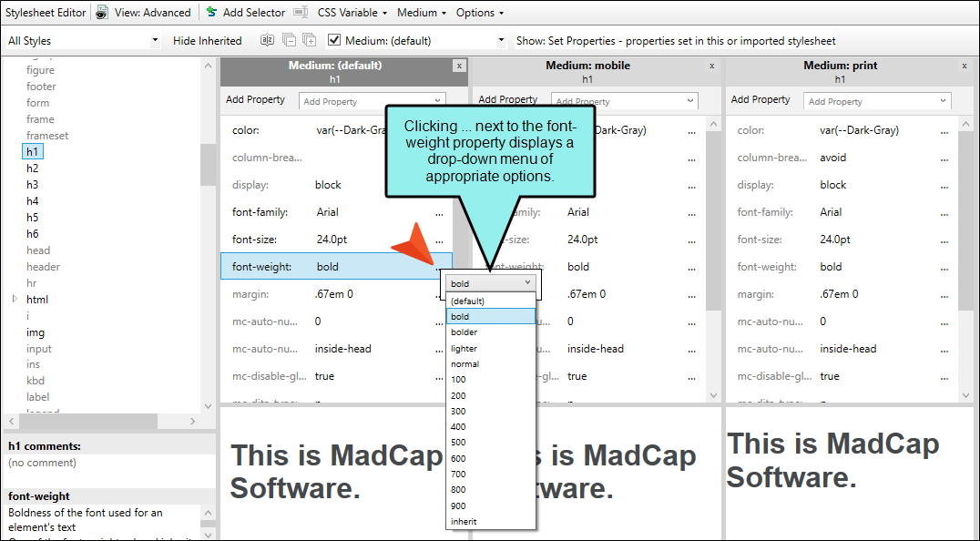The height and width of the screenshot is (541, 980).
Task: Click ellipsis for mc-disable-gl in mobile medium
Action: pyautogui.click(x=692, y=378)
